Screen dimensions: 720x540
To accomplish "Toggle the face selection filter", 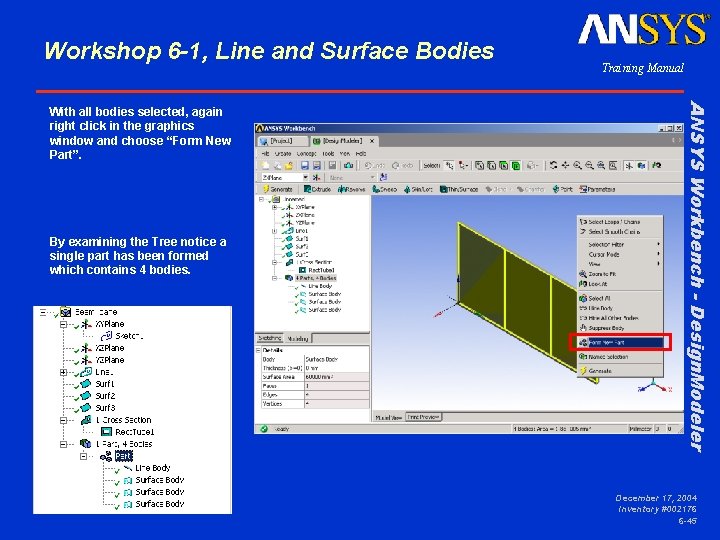I will coord(504,165).
